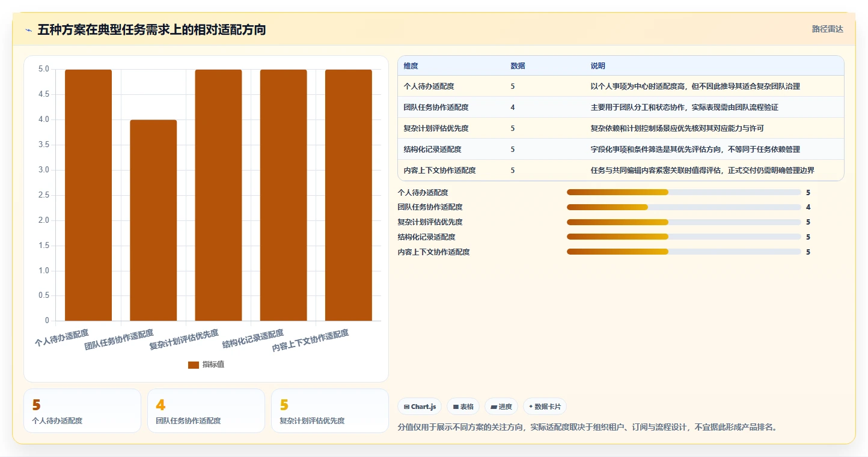This screenshot has height=457, width=868.
Task: Click the 团队任务协作适配度 progress bar
Action: pyautogui.click(x=684, y=207)
